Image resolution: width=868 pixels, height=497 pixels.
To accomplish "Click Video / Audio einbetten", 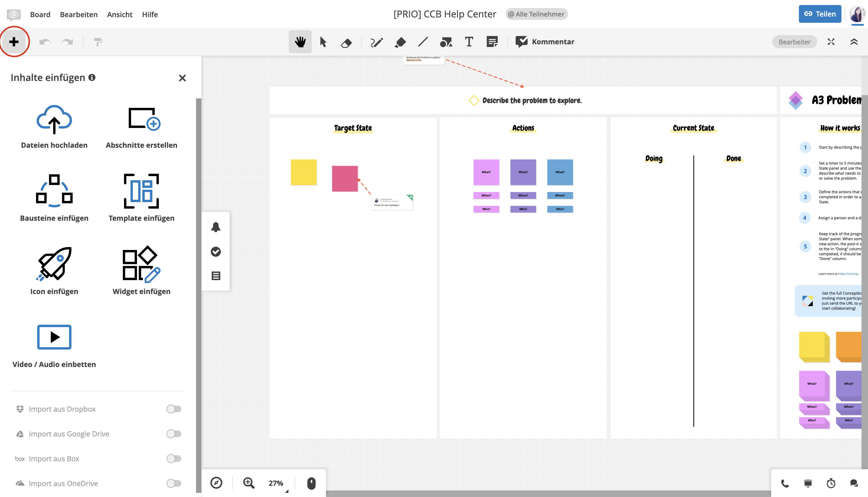I will 54,346.
